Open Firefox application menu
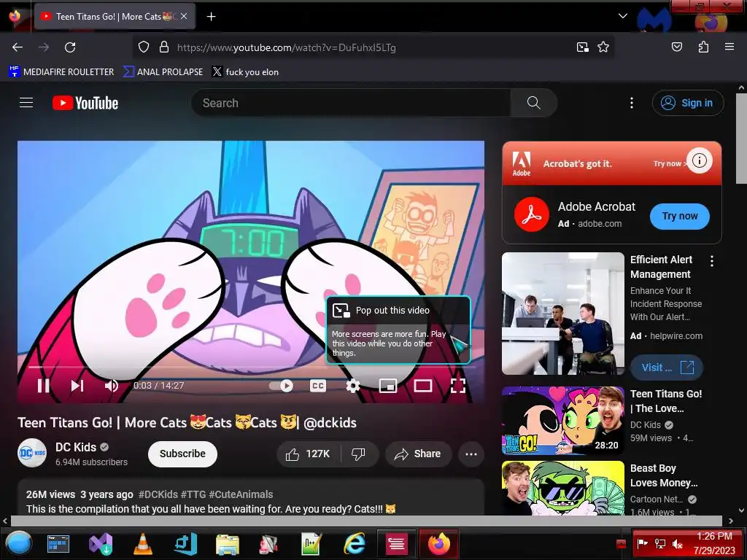 pyautogui.click(x=729, y=47)
